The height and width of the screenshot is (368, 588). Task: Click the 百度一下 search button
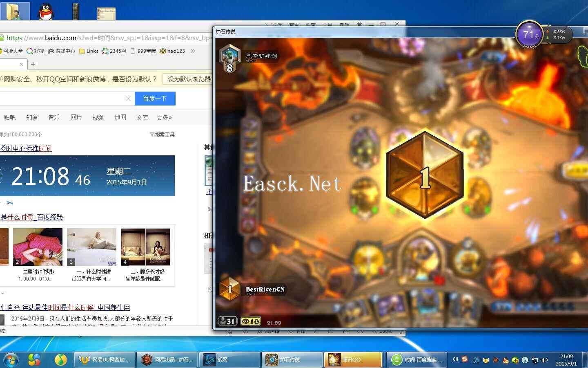point(155,99)
